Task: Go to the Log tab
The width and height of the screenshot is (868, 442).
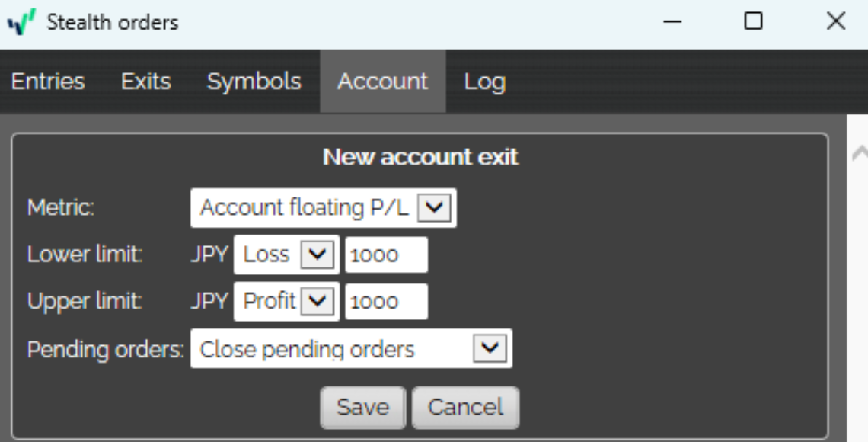Action: (x=484, y=82)
